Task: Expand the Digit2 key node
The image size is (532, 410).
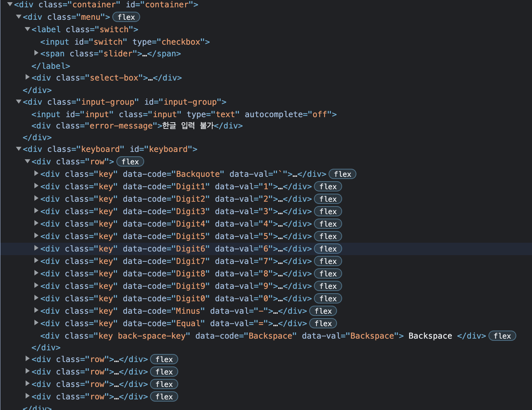Action: 36,198
